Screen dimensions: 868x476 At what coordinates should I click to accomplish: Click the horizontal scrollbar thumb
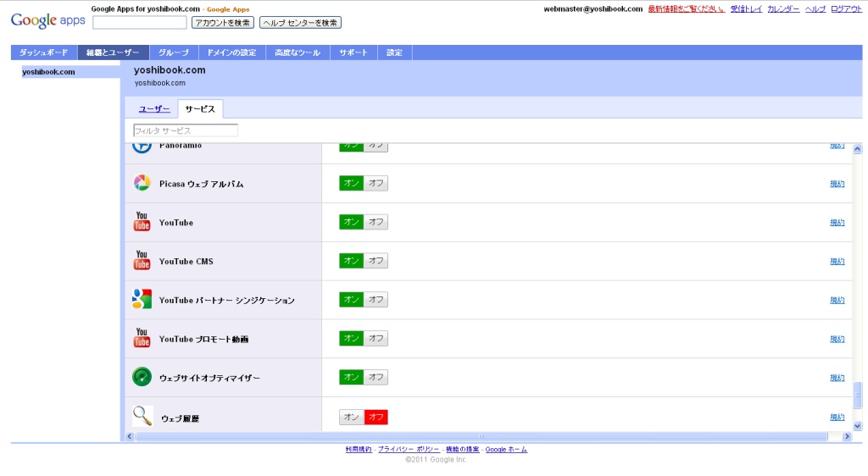coord(481,436)
